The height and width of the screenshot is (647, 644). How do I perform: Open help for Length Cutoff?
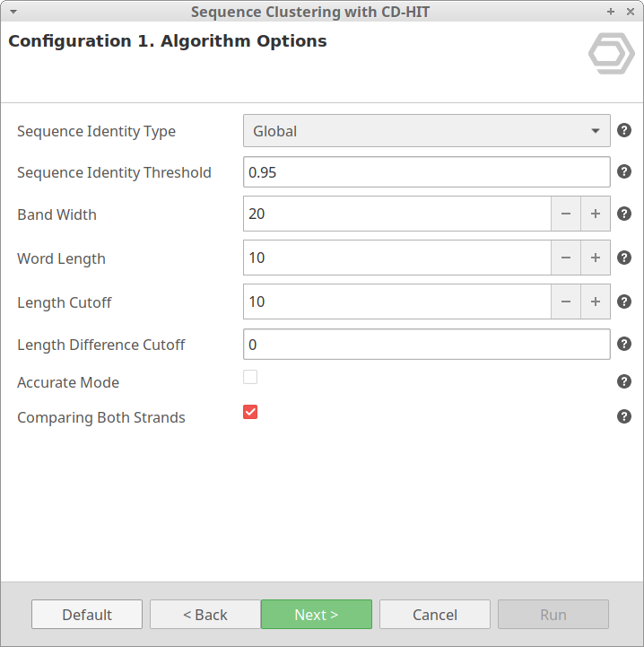pos(624,302)
